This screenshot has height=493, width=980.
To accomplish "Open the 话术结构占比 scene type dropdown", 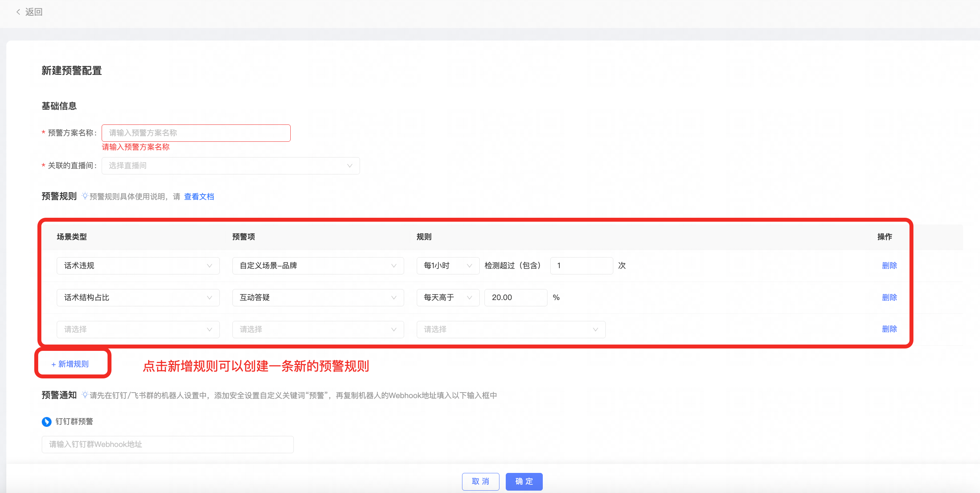I will coord(138,298).
